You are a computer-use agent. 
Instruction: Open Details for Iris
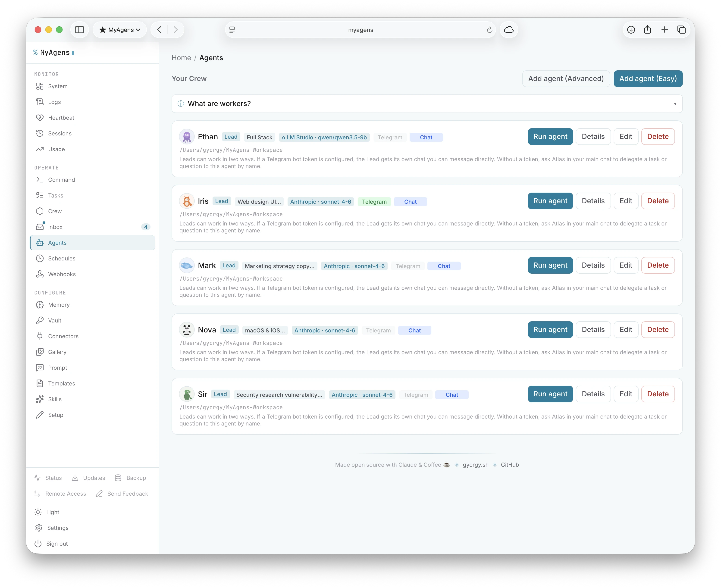point(593,201)
